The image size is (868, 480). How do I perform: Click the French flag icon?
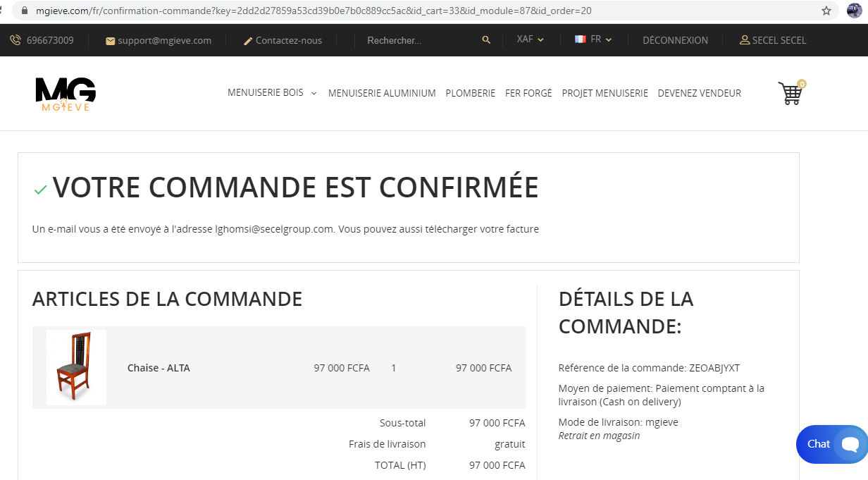[x=581, y=39]
